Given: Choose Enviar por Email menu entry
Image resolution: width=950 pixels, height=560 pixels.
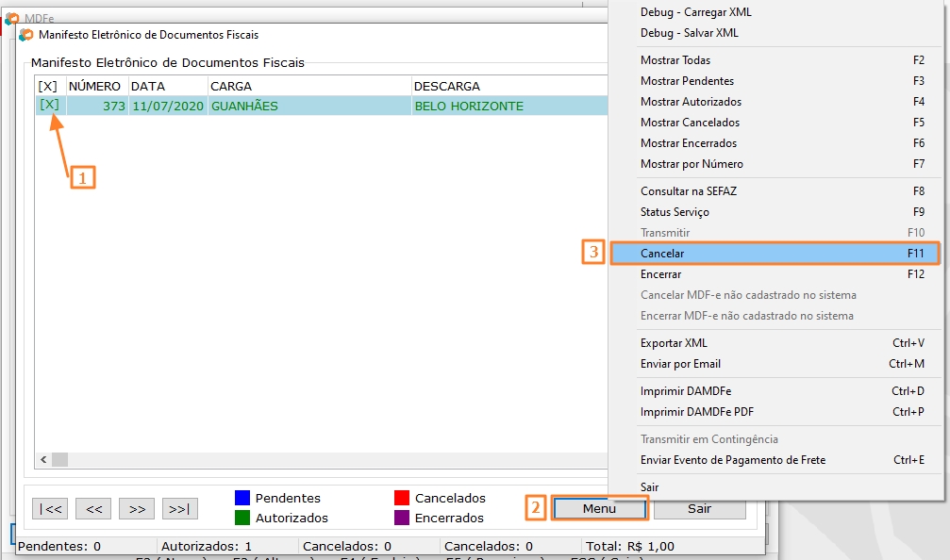Looking at the screenshot, I should click(x=680, y=364).
